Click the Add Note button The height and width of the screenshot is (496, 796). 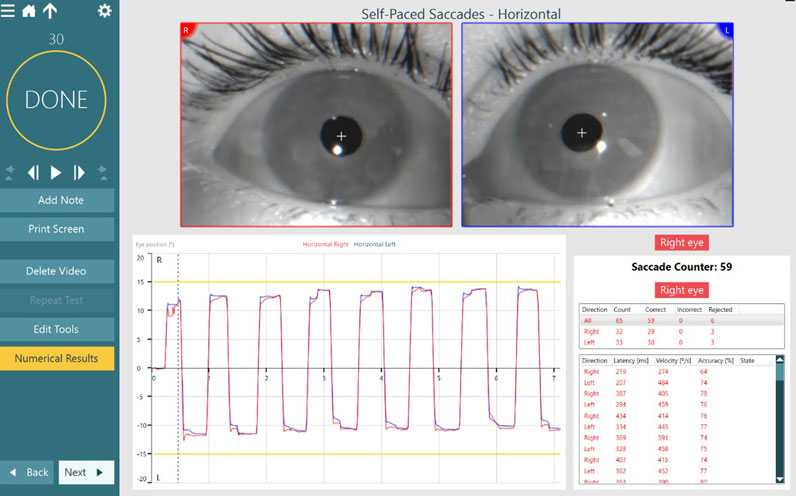click(x=57, y=200)
